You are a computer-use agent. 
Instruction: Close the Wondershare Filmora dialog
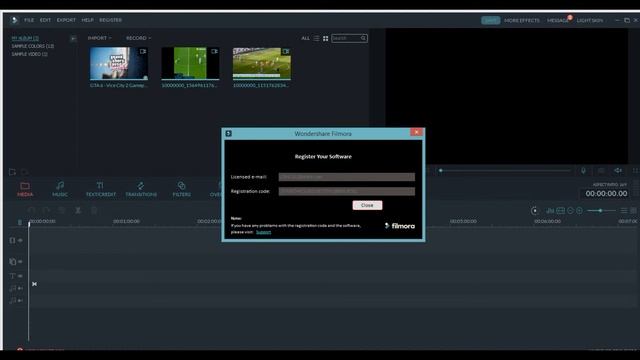pyautogui.click(x=416, y=132)
